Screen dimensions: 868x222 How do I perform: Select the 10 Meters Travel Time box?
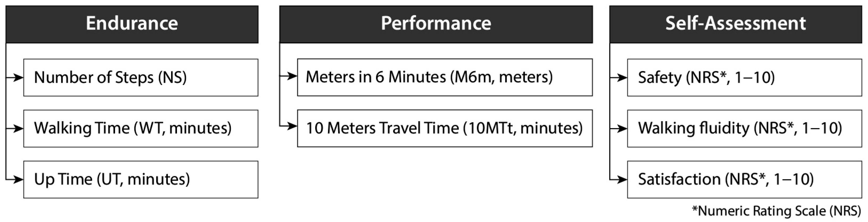(x=445, y=128)
